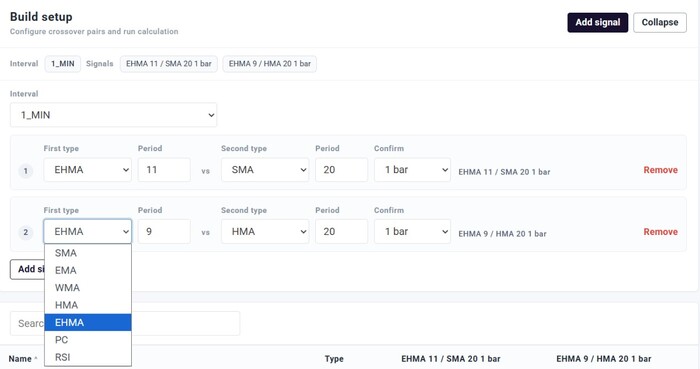Click the EHMA 11 / SMA 20 1 bar signal chip
The height and width of the screenshot is (369, 700).
tap(169, 64)
